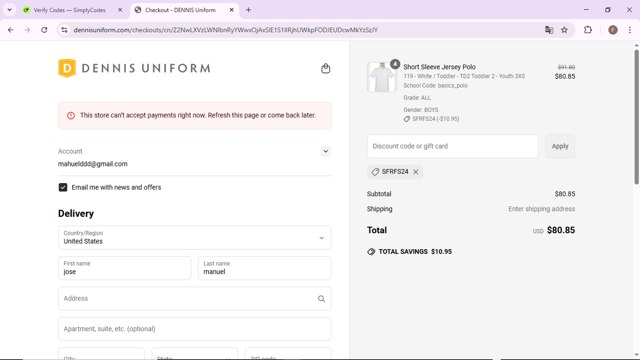
Task: Click the payment error alert icon
Action: point(71,116)
